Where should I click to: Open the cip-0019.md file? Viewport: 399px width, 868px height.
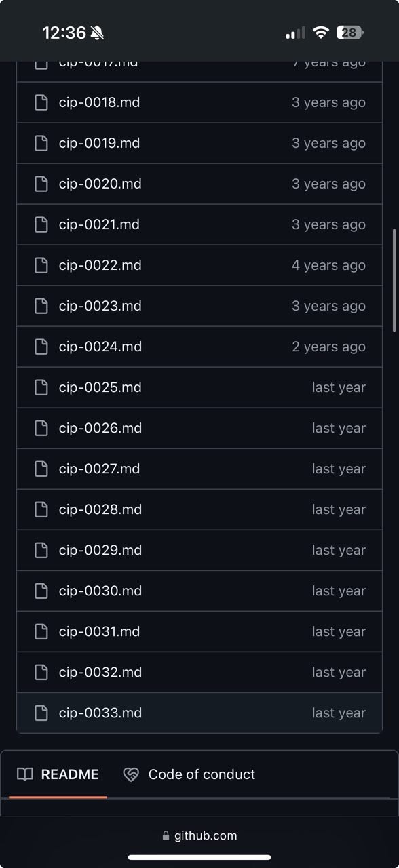[99, 143]
